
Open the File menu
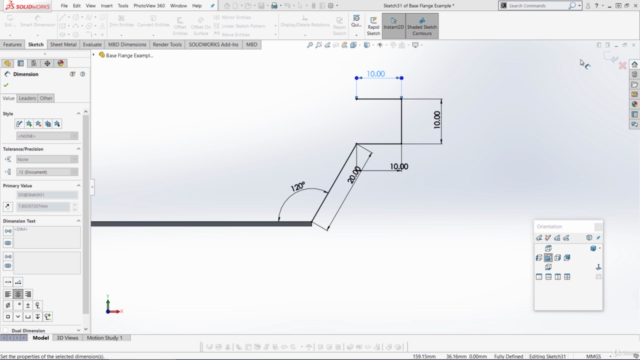(x=64, y=6)
